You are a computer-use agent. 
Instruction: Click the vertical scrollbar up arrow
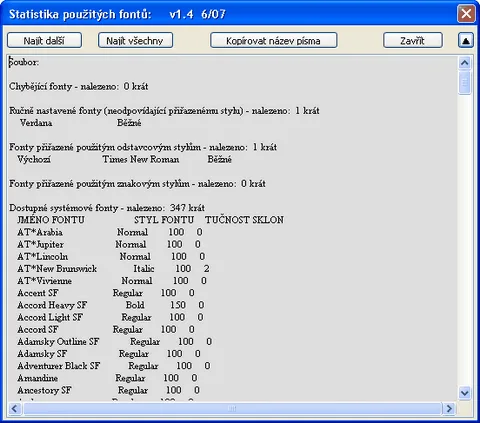coord(465,63)
